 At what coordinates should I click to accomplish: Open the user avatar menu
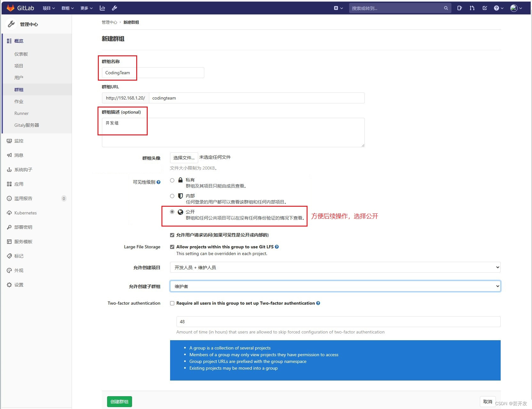coord(516,8)
